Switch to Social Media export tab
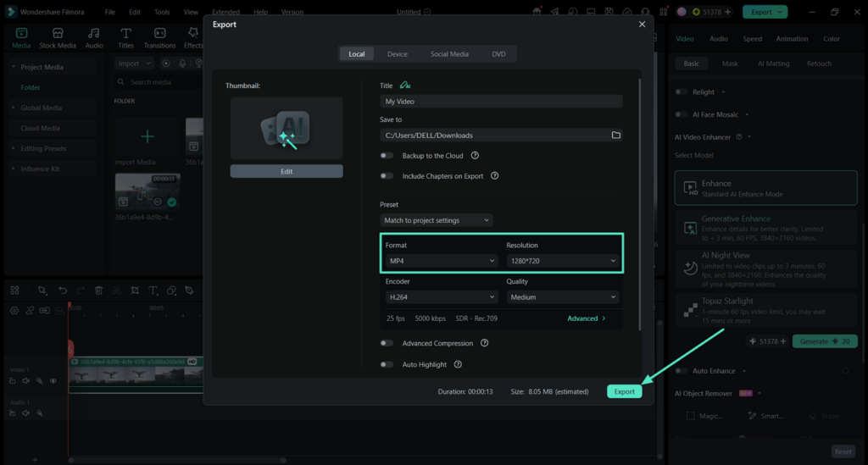868x465 pixels. click(x=449, y=53)
